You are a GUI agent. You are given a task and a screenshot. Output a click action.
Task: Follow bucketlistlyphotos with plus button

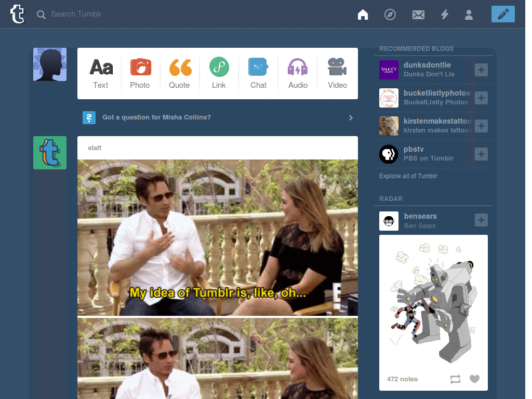click(x=481, y=98)
